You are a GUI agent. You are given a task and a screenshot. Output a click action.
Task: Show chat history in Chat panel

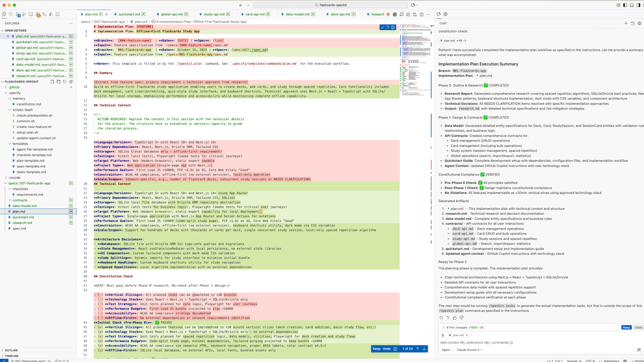[632, 23]
